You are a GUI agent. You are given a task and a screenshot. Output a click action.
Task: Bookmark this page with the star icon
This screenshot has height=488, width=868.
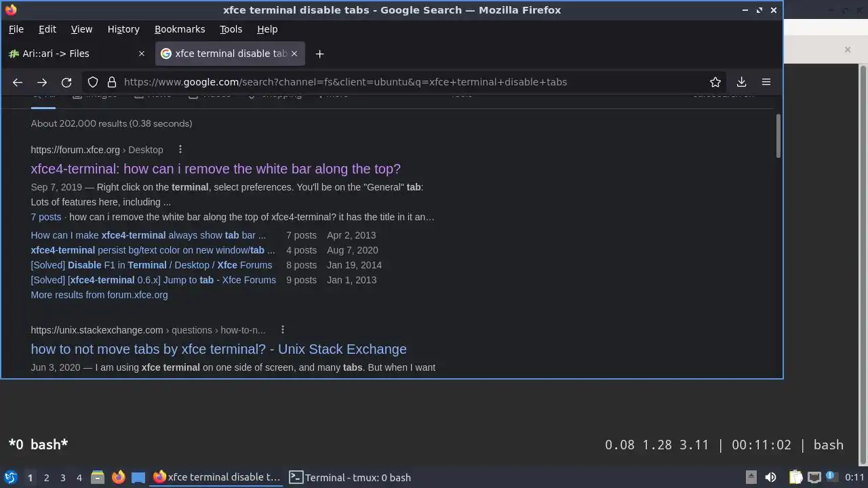715,82
